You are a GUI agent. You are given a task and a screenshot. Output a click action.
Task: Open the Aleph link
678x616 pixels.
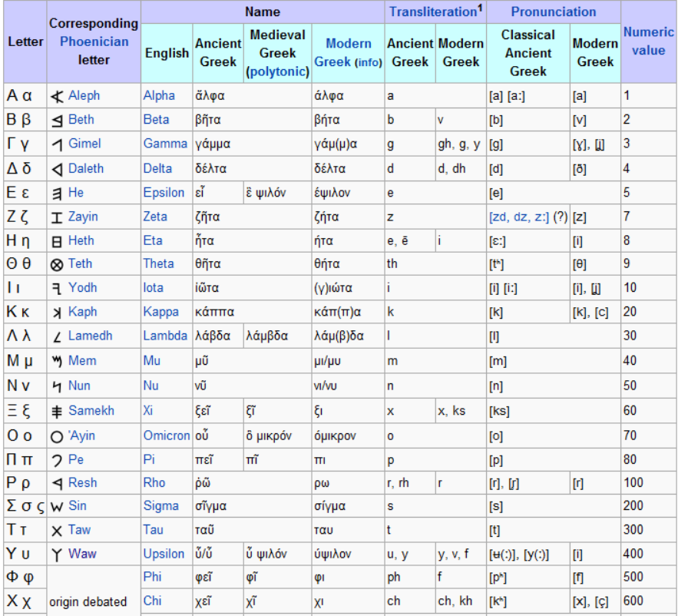84,95
